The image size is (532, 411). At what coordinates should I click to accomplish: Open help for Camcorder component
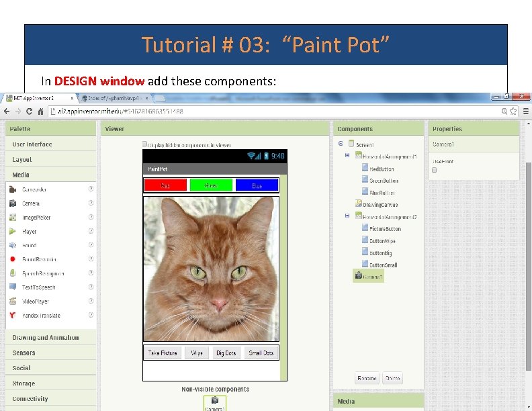(x=91, y=189)
